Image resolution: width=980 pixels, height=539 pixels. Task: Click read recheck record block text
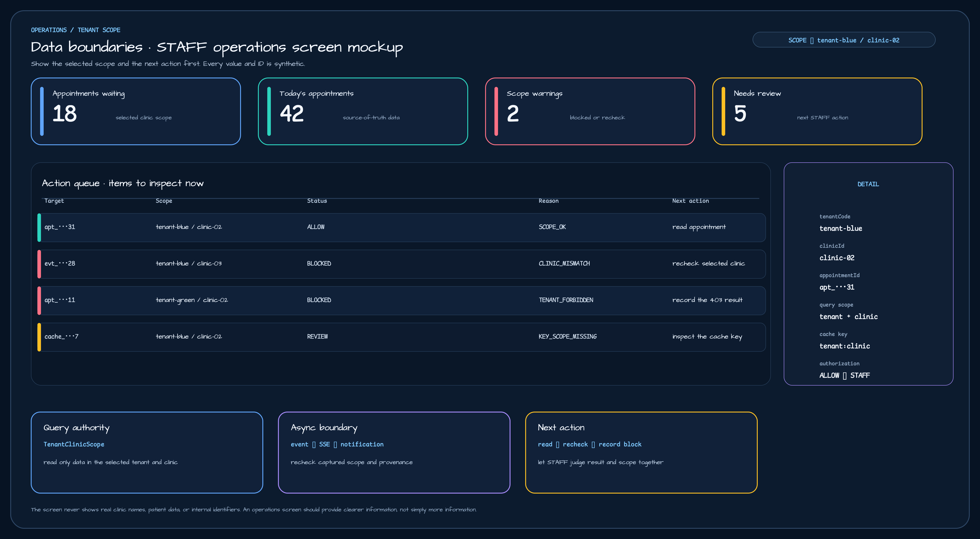point(590,444)
